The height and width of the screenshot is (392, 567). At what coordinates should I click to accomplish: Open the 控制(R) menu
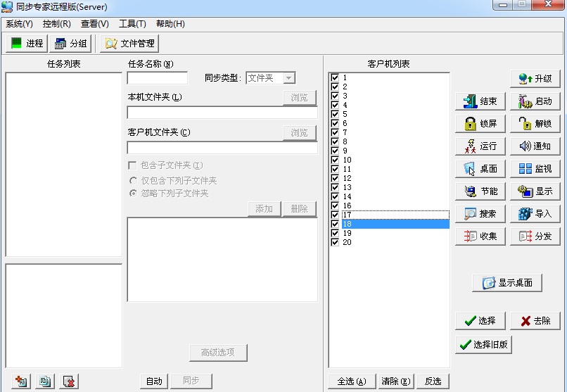pyautogui.click(x=56, y=24)
